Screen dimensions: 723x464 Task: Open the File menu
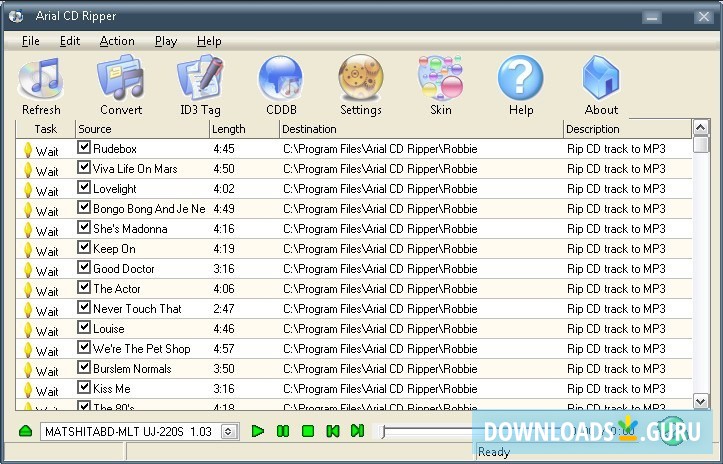click(x=30, y=41)
